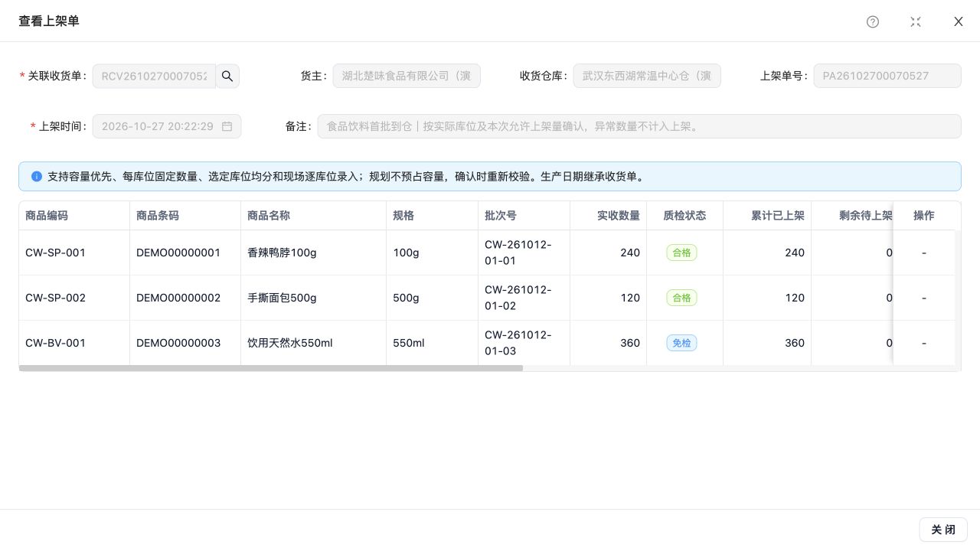This screenshot has height=551, width=980.
Task: Click the table's horizontal scrollbar
Action: pos(271,368)
